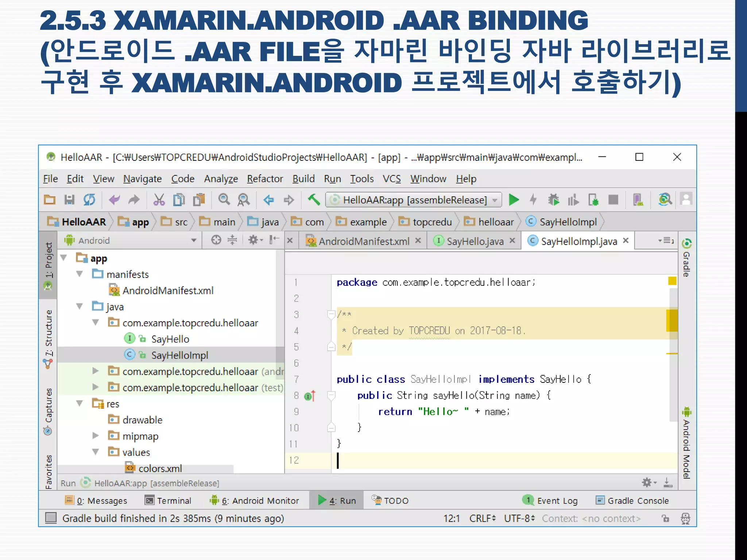Collapse the manifests folder
747x560 pixels.
(x=80, y=274)
